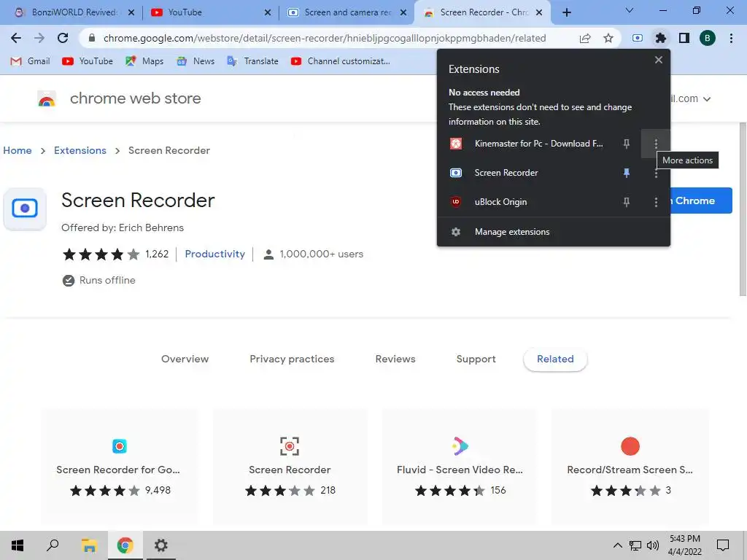Image resolution: width=747 pixels, height=560 pixels.
Task: Click the Productivity category link
Action: 215,254
